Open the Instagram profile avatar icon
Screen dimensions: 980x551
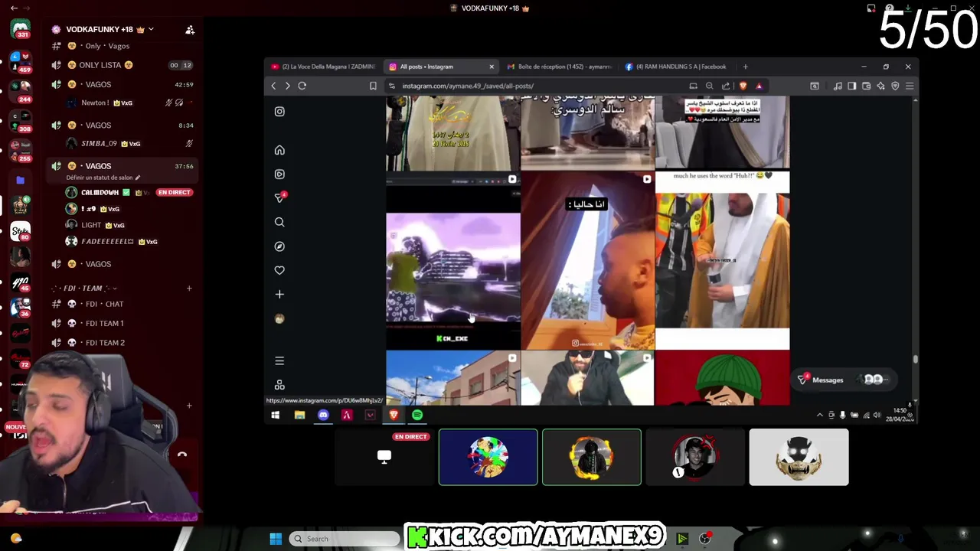tap(279, 318)
